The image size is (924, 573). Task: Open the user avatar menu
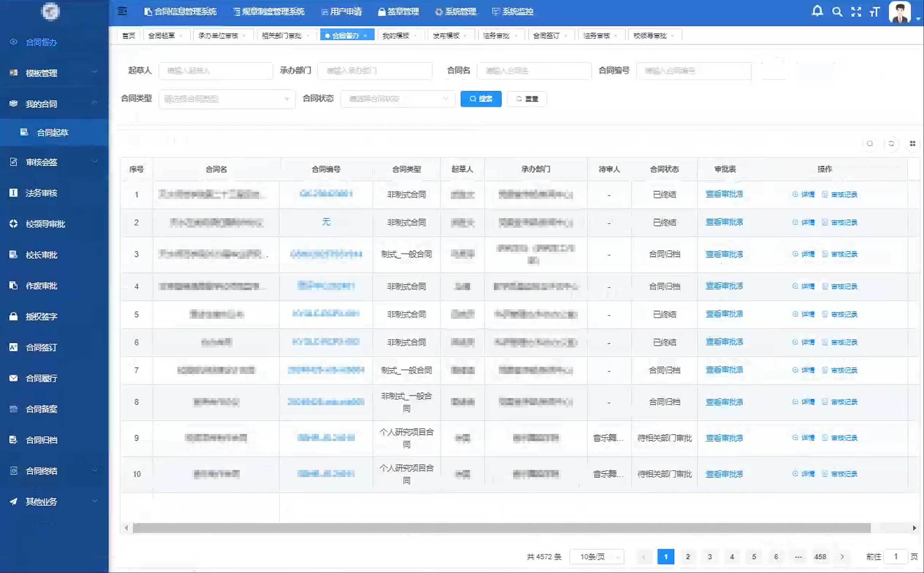click(x=900, y=12)
